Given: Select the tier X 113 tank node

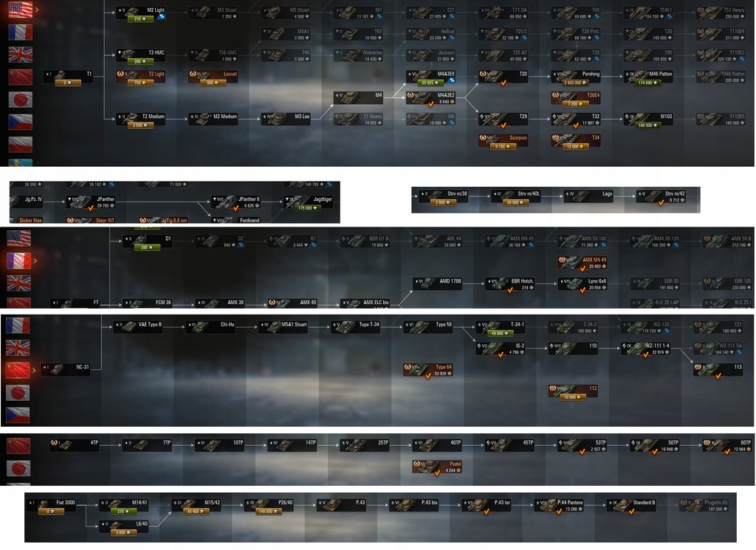Looking at the screenshot, I should coord(718,370).
